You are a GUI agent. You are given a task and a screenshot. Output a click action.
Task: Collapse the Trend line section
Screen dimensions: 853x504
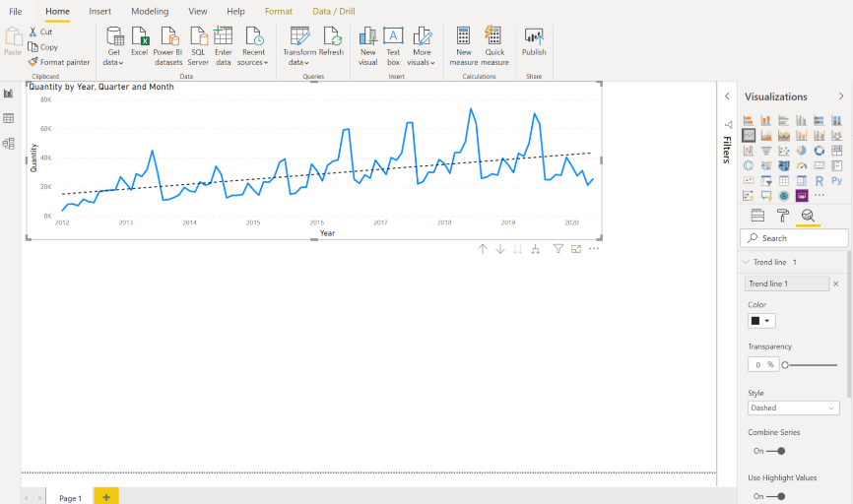tap(746, 262)
